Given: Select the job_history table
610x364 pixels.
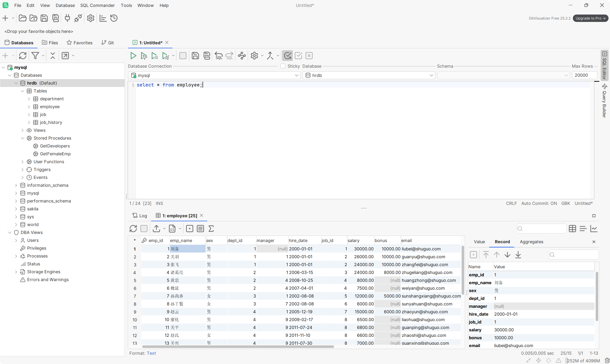Looking at the screenshot, I should 51,122.
